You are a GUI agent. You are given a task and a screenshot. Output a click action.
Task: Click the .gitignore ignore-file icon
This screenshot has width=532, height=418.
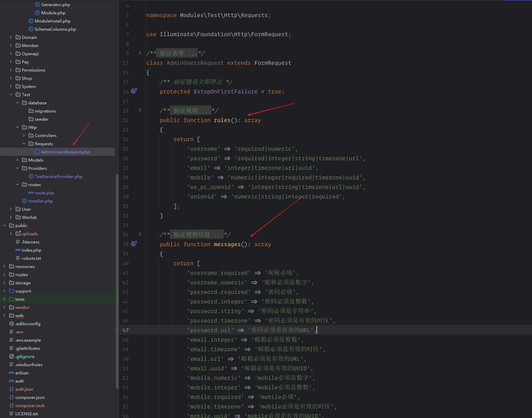point(12,356)
